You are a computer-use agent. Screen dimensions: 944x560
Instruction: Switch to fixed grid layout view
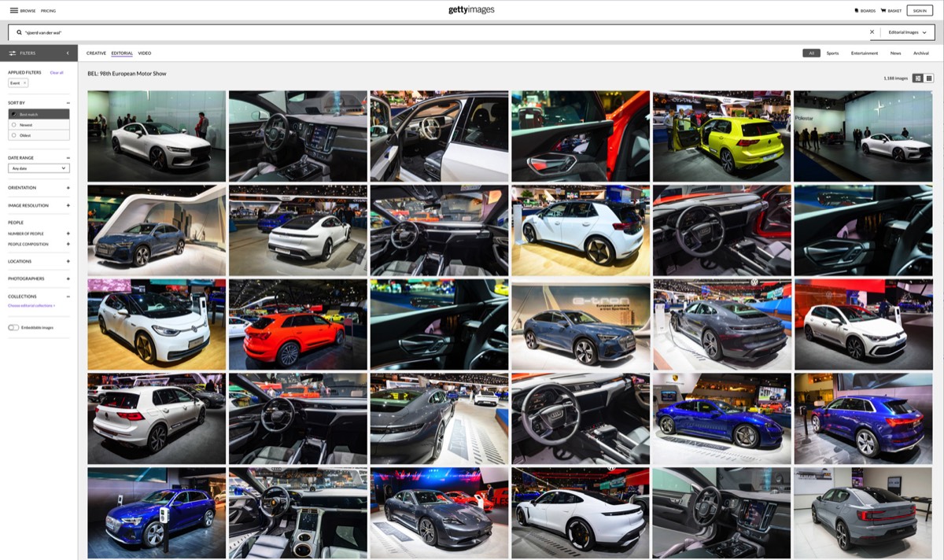[928, 79]
